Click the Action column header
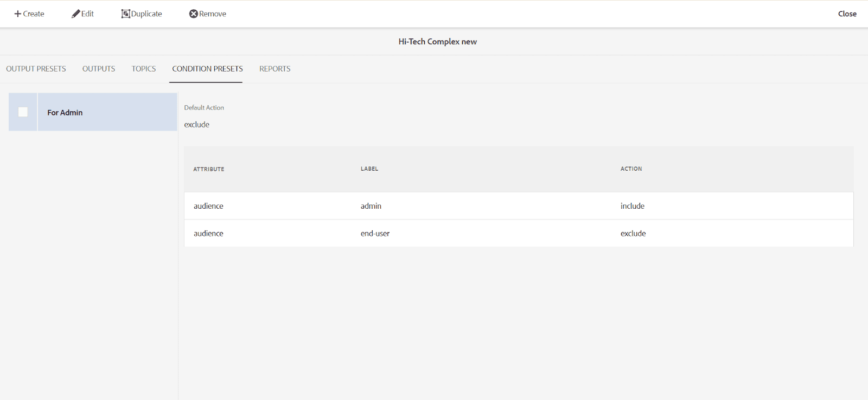Viewport: 868px width, 400px height. [x=631, y=169]
